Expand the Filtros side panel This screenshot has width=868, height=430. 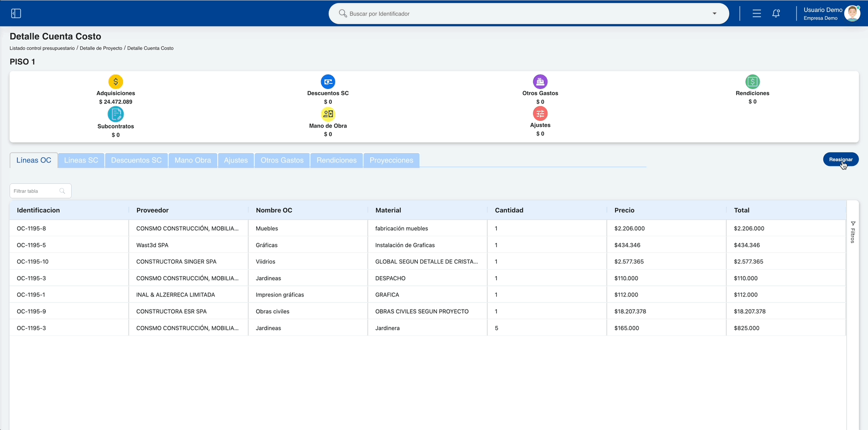[x=853, y=232]
